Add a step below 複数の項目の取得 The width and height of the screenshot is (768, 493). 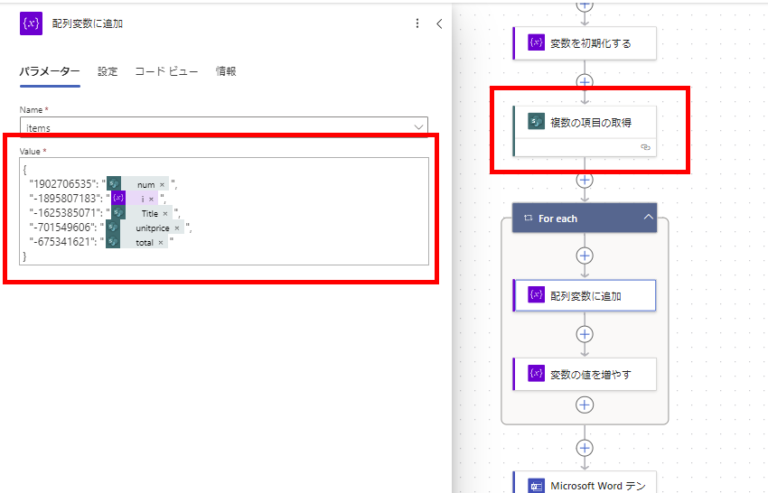tap(584, 180)
